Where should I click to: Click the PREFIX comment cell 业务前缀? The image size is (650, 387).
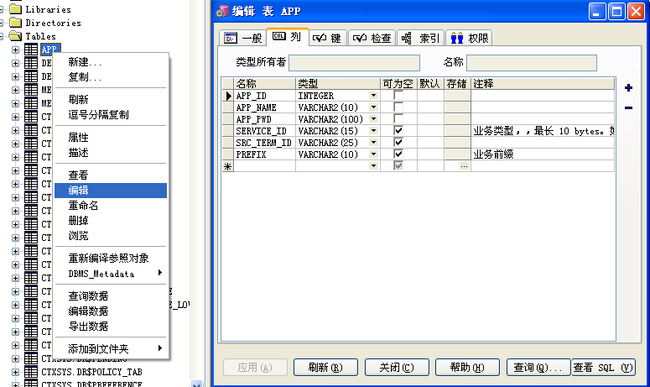[543, 154]
